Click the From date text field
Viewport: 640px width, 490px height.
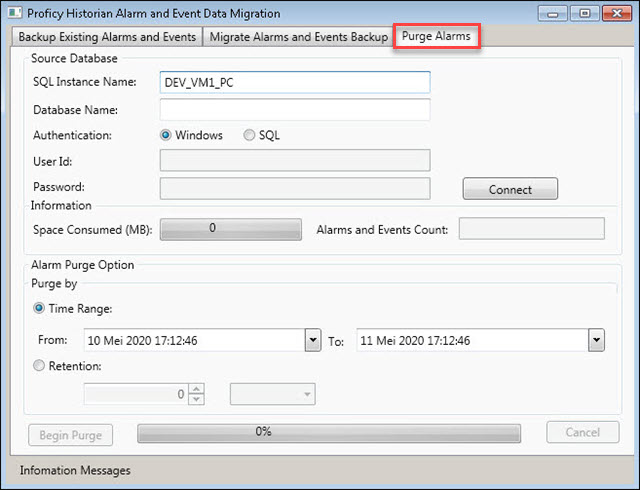[194, 340]
